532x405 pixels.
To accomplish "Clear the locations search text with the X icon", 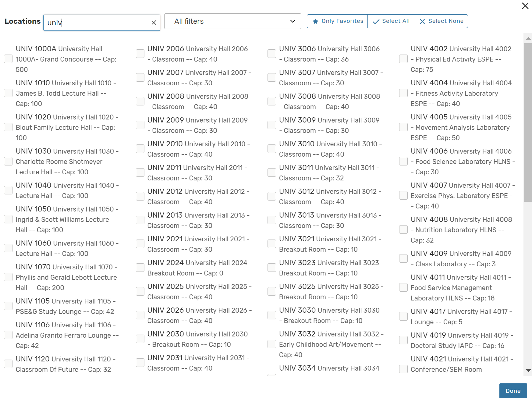I will (x=154, y=23).
